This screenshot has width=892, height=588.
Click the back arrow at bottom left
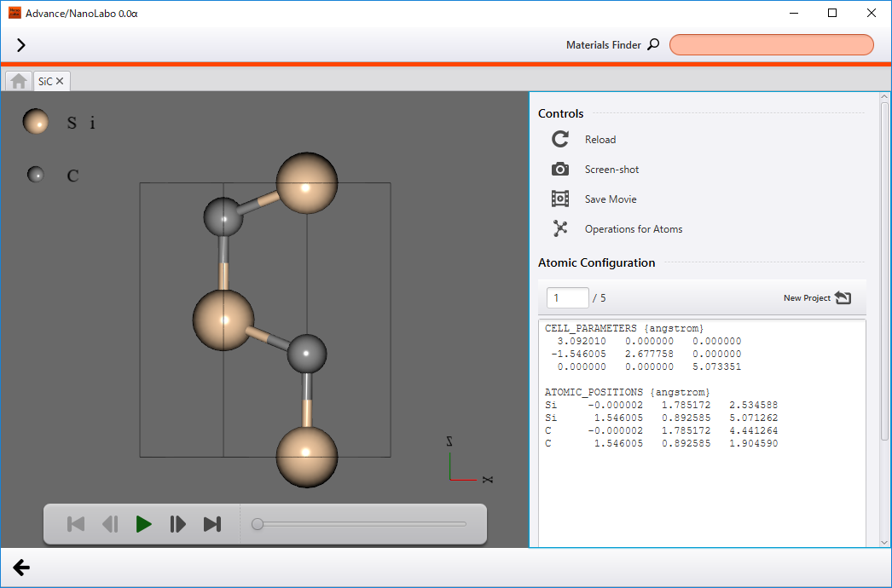click(x=21, y=567)
